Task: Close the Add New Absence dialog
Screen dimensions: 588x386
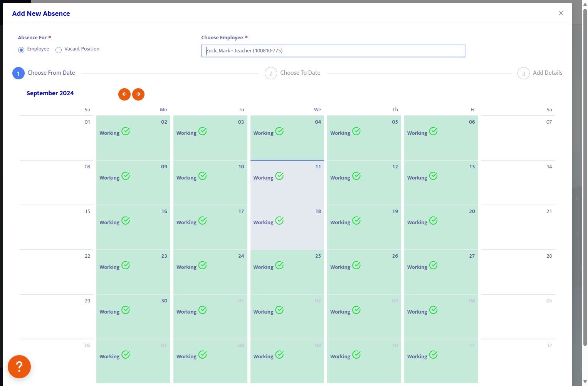Action: (x=561, y=13)
